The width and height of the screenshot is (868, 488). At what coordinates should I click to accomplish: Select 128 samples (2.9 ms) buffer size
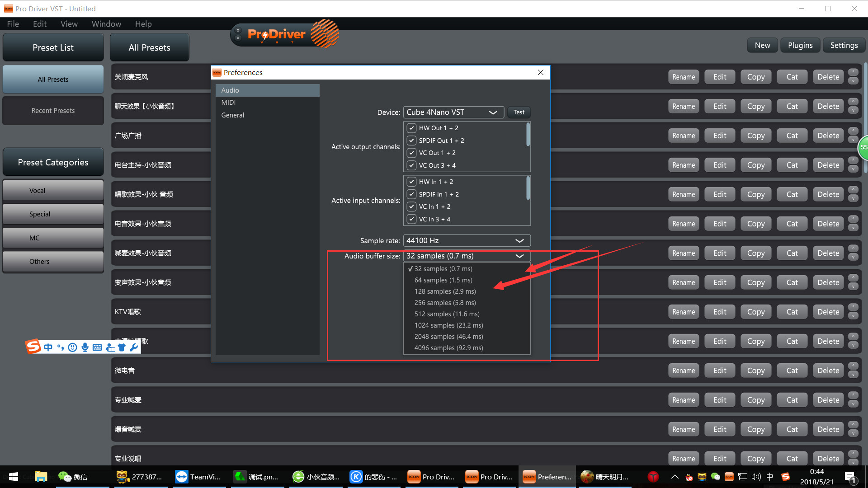click(x=467, y=291)
